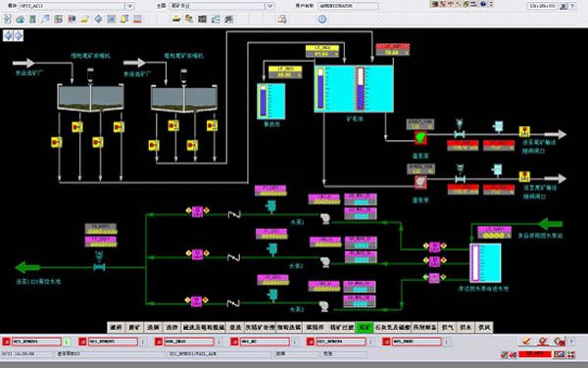Click the blue forward navigation arrow below the toolbar
The width and height of the screenshot is (588, 368).
(19, 35)
